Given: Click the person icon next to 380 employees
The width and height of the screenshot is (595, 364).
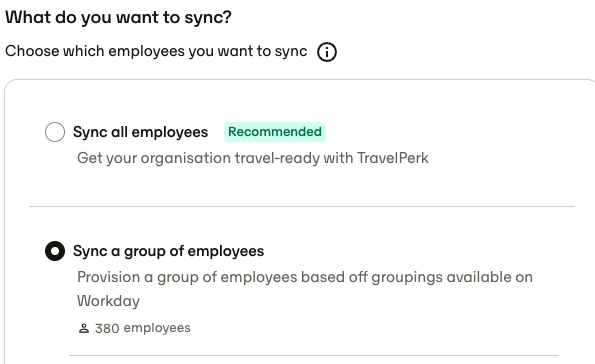Looking at the screenshot, I should (84, 328).
